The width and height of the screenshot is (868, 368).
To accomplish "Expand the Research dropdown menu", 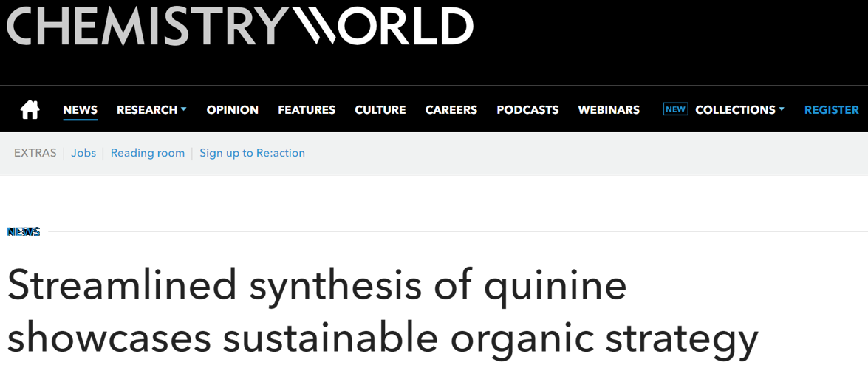I will (x=151, y=109).
